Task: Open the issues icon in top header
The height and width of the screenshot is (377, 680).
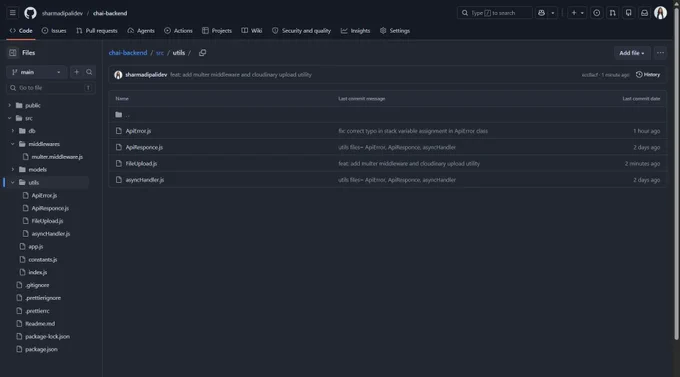Action: pos(597,13)
